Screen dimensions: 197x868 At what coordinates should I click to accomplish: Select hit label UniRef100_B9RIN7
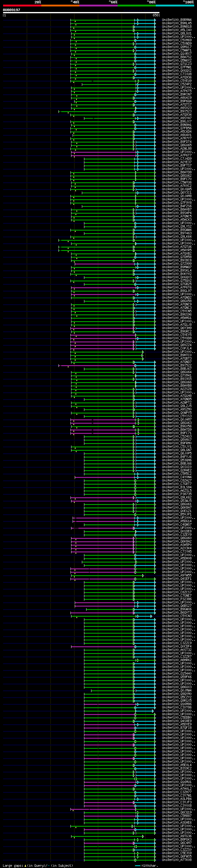point(177,94)
